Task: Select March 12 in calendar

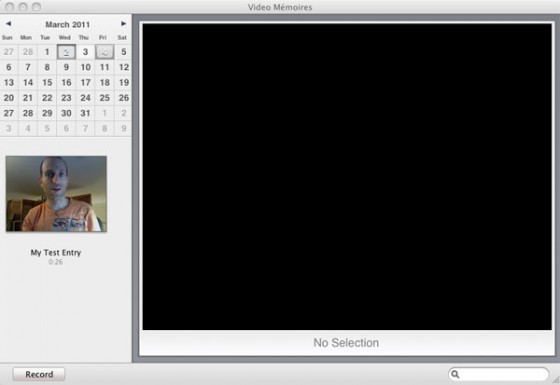Action: 124,67
